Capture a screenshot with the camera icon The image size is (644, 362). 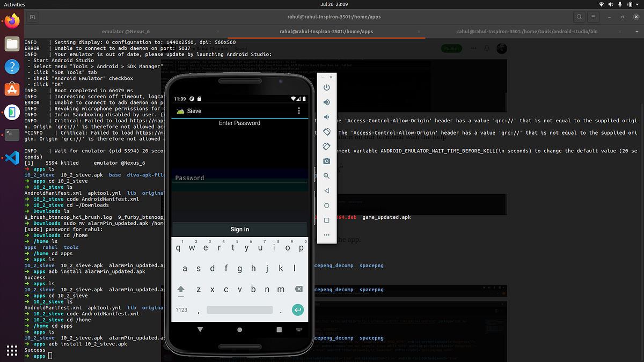click(x=326, y=161)
